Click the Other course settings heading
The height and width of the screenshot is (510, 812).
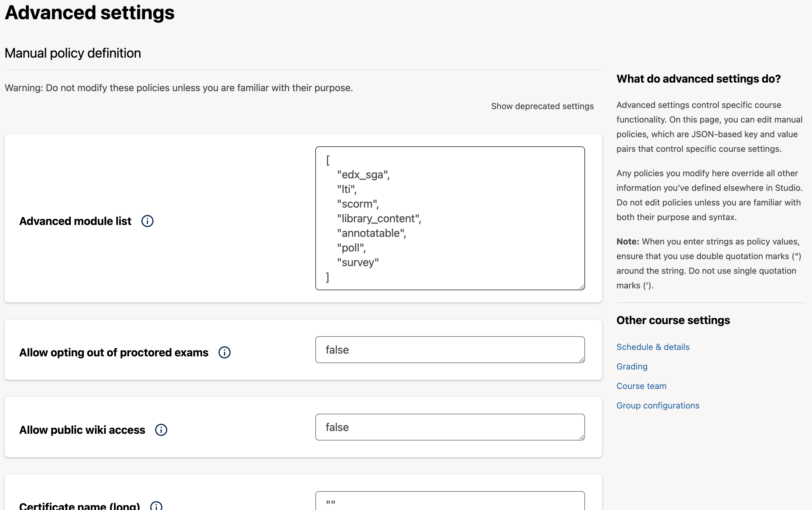[673, 320]
